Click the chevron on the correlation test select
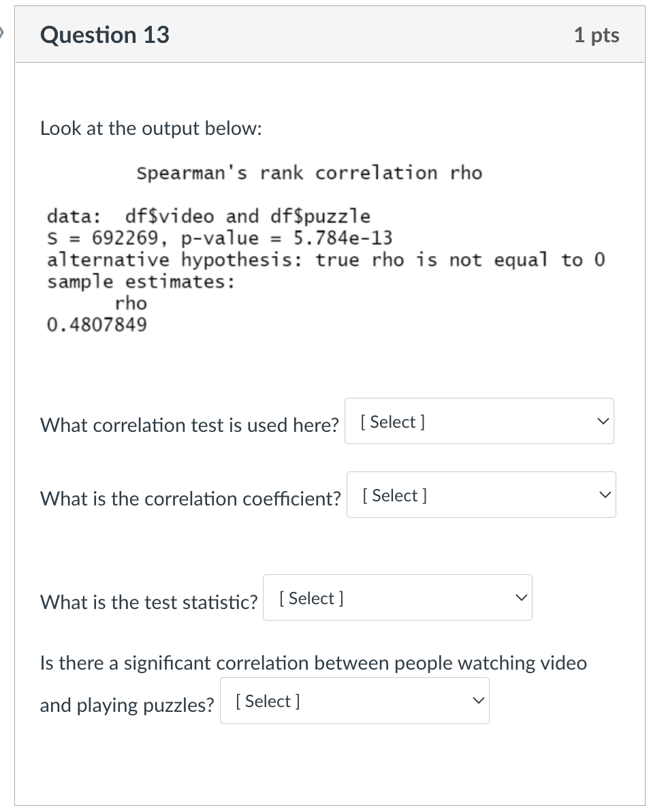 coord(602,421)
